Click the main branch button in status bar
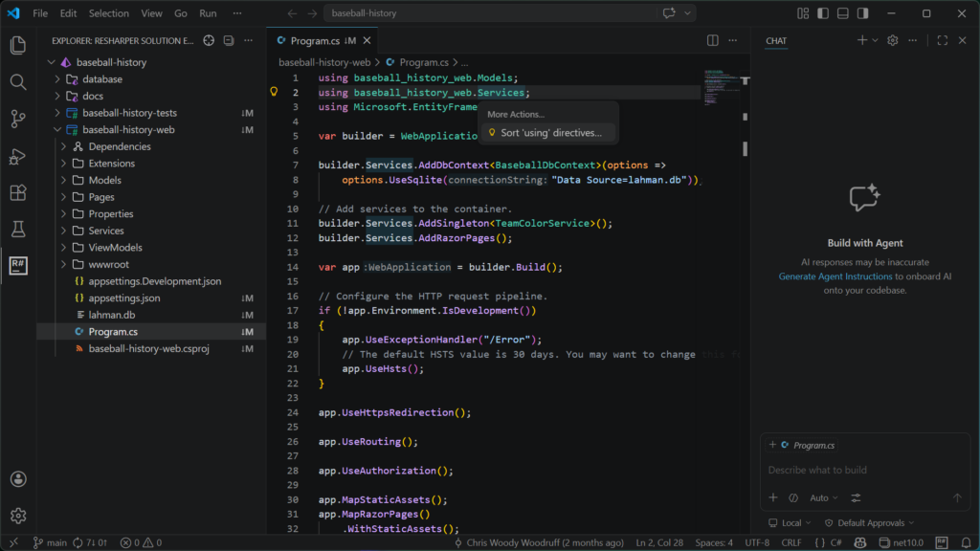980x551 pixels. [50, 542]
